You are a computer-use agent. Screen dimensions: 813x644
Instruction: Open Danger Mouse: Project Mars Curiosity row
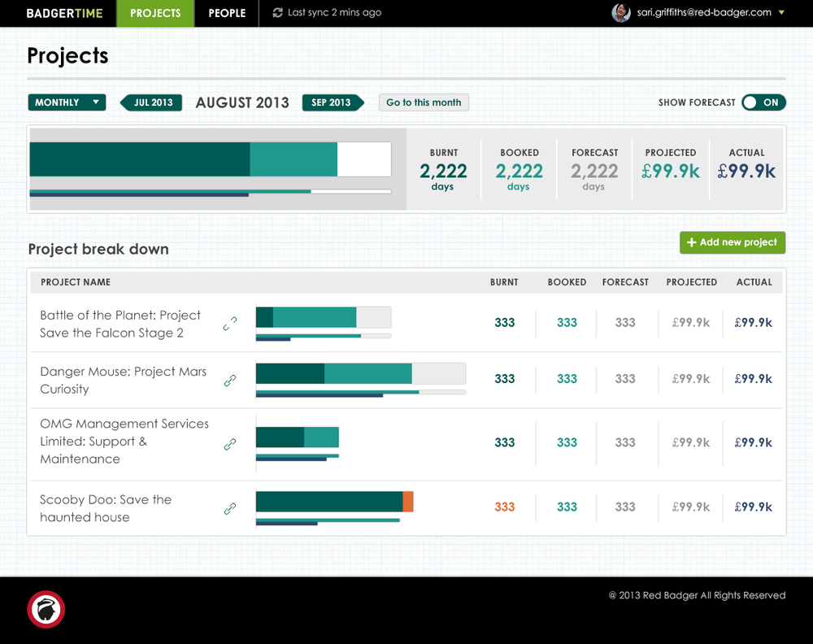tap(123, 380)
